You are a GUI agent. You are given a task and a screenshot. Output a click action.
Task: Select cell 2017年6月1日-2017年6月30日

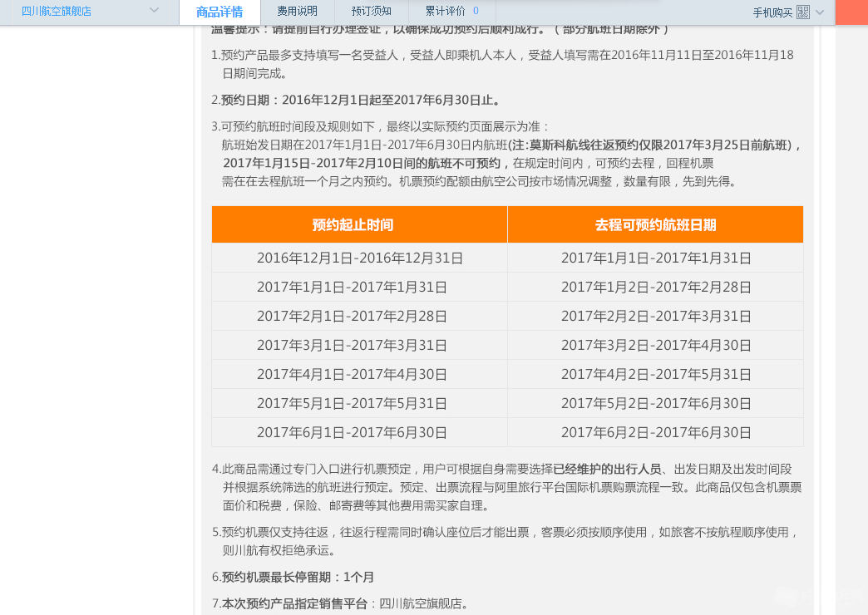click(x=359, y=432)
